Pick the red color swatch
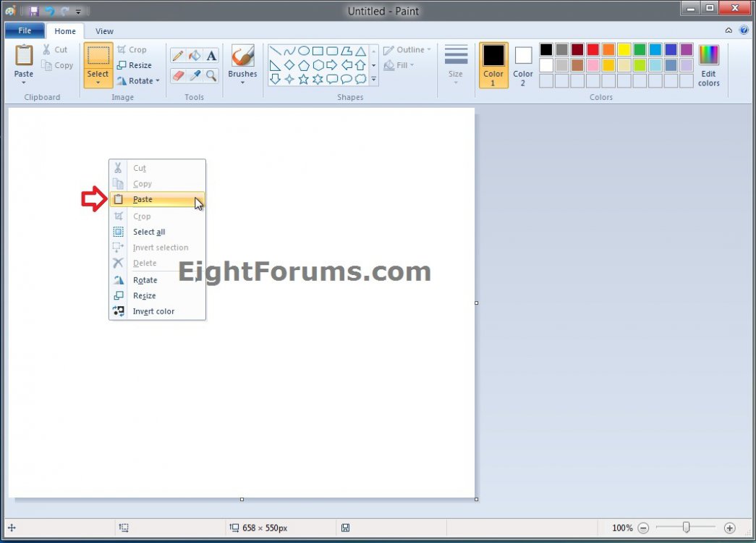The image size is (756, 543). 593,49
